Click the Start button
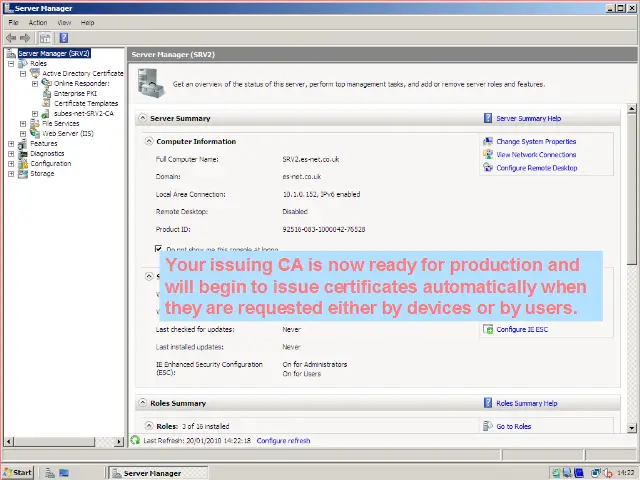This screenshot has height=480, width=640. point(18,473)
